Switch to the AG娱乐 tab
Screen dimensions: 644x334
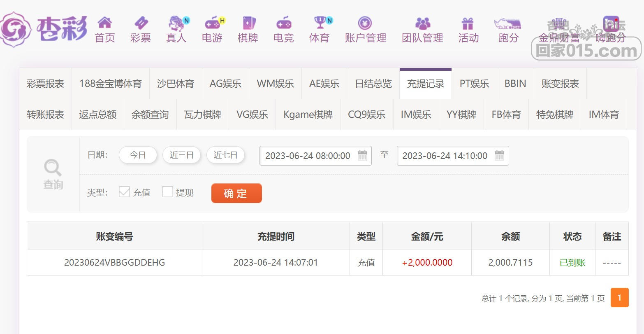click(x=225, y=84)
